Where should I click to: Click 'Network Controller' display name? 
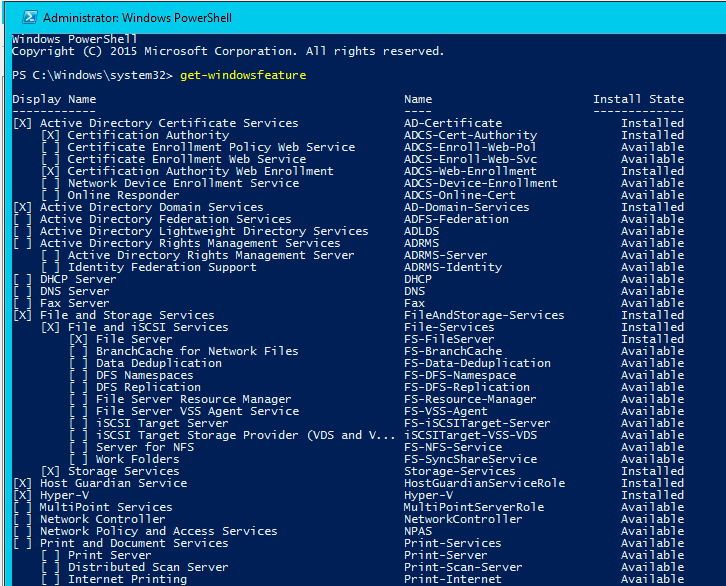102,519
